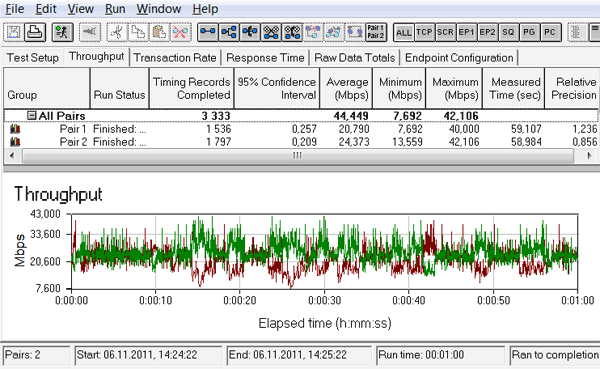This screenshot has width=600, height=369.
Task: Click Timing Records Completed column header
Action: point(191,88)
